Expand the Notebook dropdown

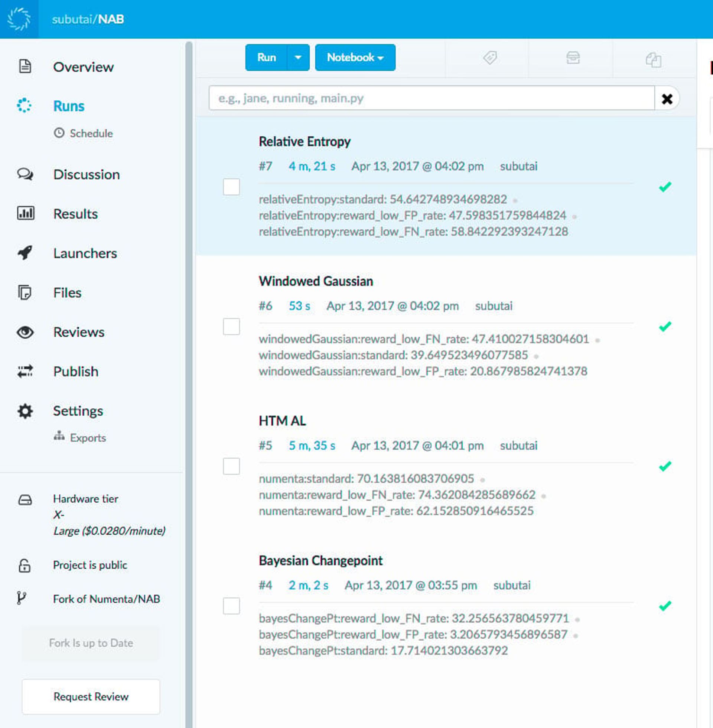(x=355, y=57)
